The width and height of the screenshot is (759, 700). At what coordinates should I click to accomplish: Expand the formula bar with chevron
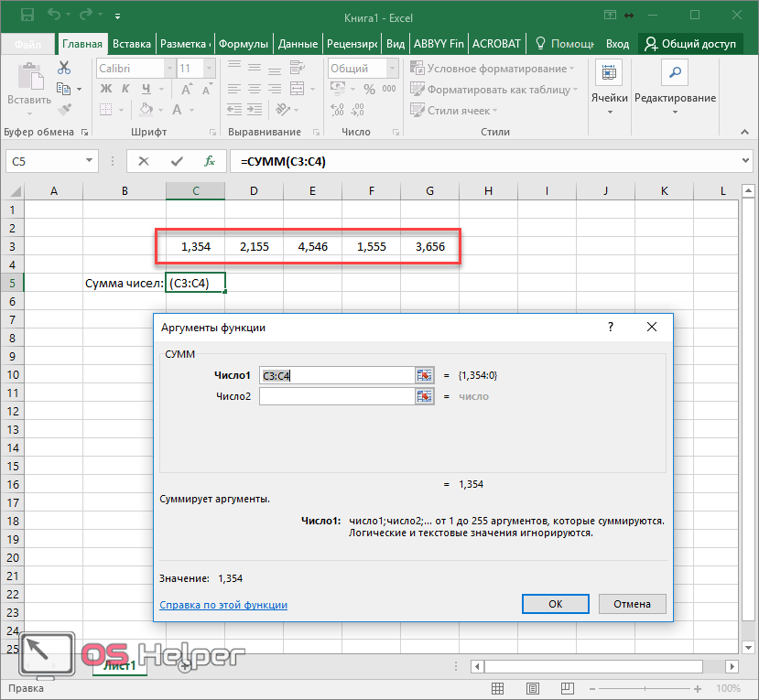745,161
